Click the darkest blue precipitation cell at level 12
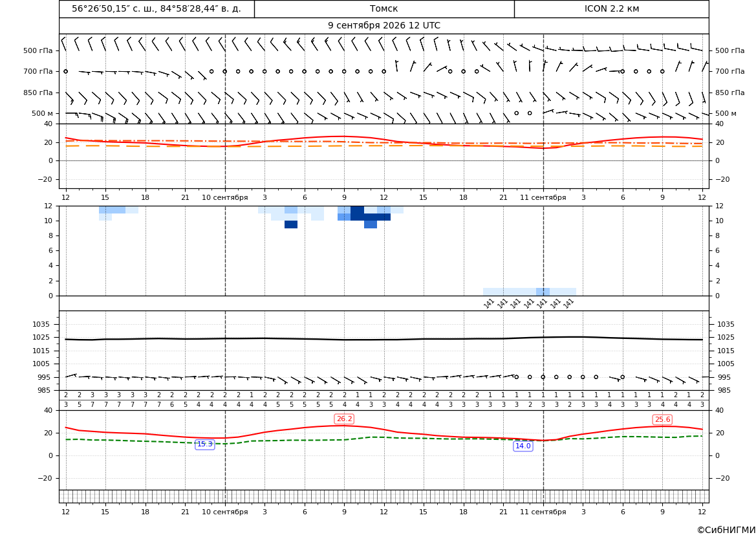 (357, 210)
